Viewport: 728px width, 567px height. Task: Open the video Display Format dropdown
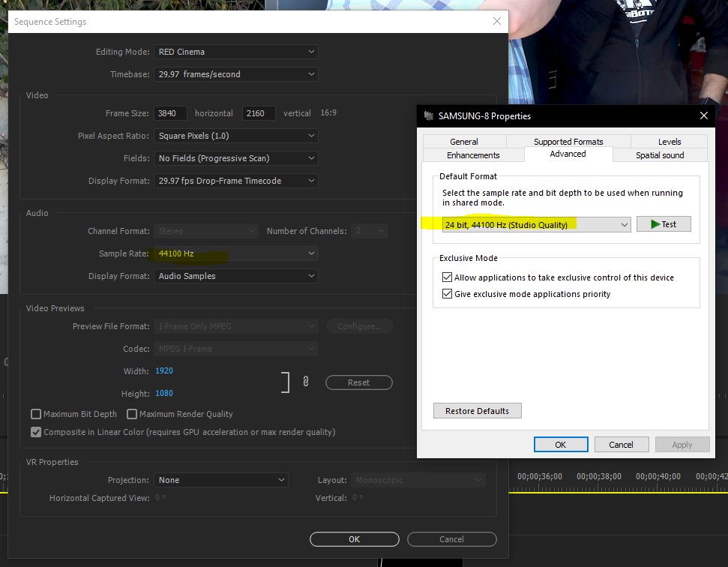(x=236, y=181)
